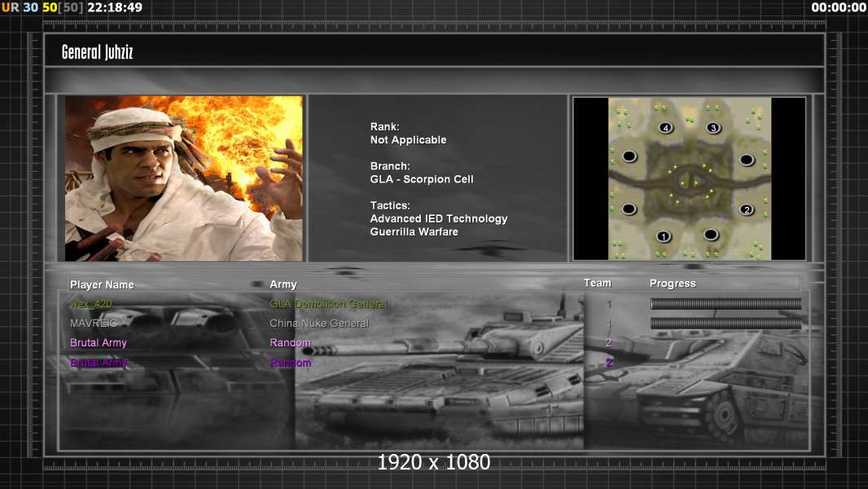Click General Juhziz's portrait image
Screen dimensions: 868x489
click(184, 178)
